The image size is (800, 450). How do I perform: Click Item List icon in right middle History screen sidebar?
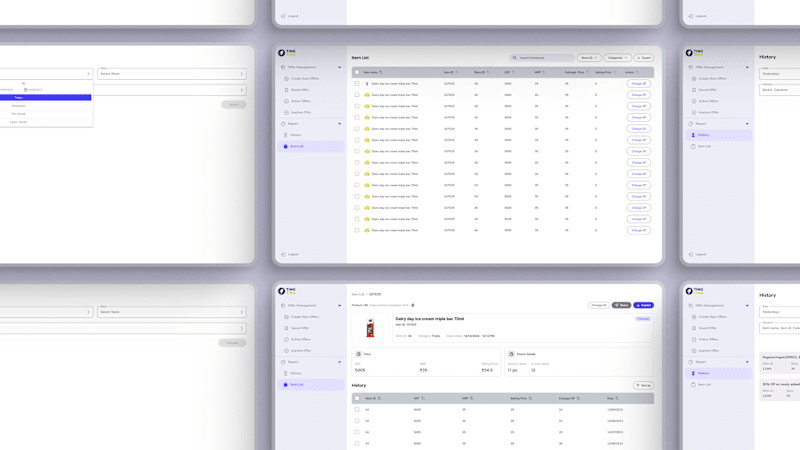point(693,146)
